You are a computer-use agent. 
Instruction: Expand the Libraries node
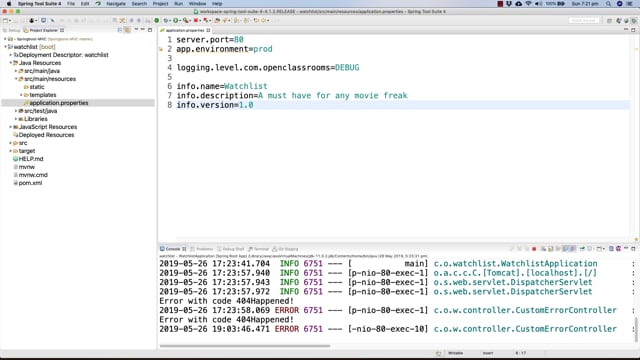click(16, 119)
